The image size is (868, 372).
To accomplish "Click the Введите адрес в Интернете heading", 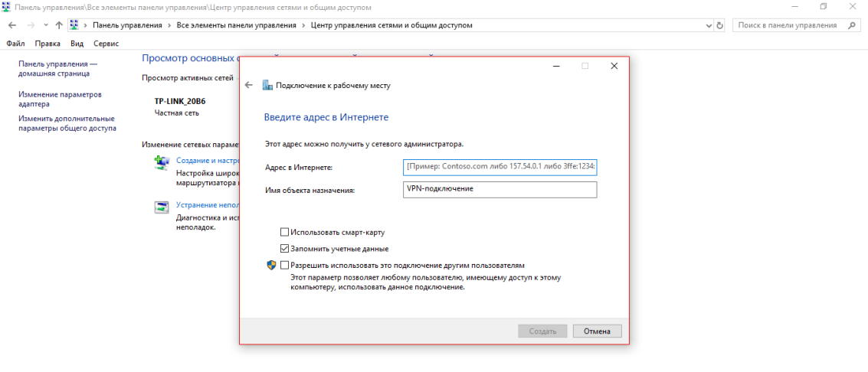I will click(x=326, y=117).
